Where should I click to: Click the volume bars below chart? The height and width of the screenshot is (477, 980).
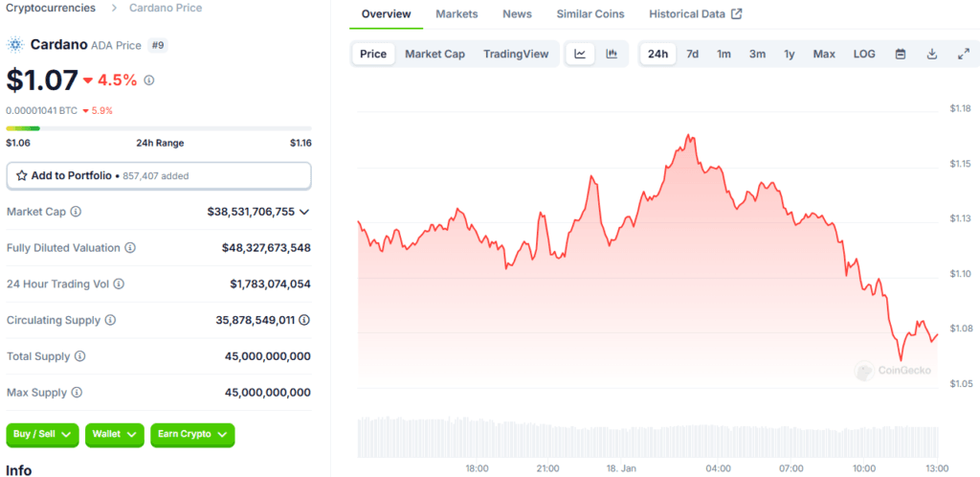(x=648, y=438)
